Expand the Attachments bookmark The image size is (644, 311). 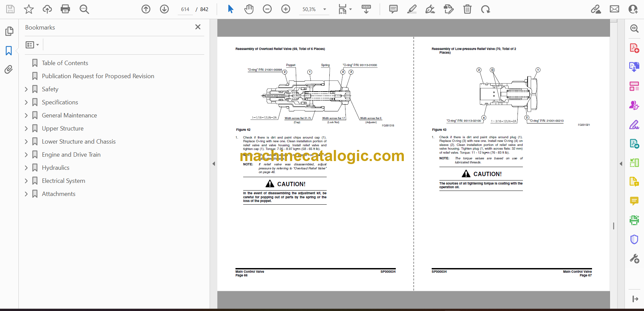pyautogui.click(x=26, y=194)
